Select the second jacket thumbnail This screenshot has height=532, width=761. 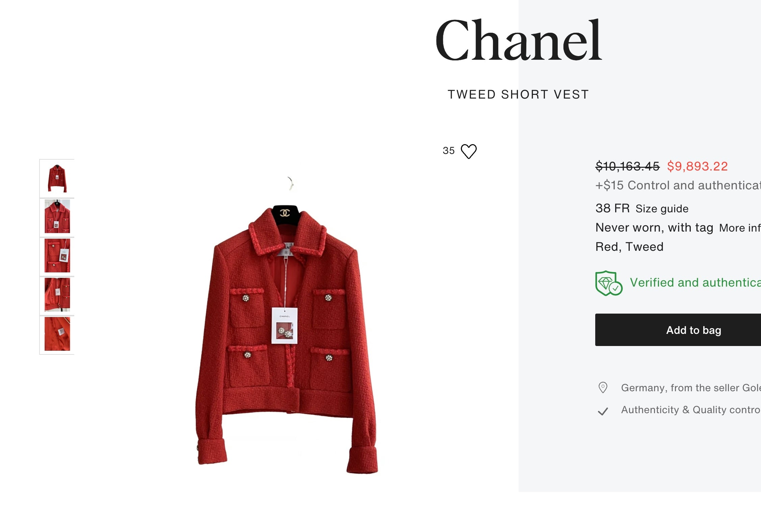point(57,216)
